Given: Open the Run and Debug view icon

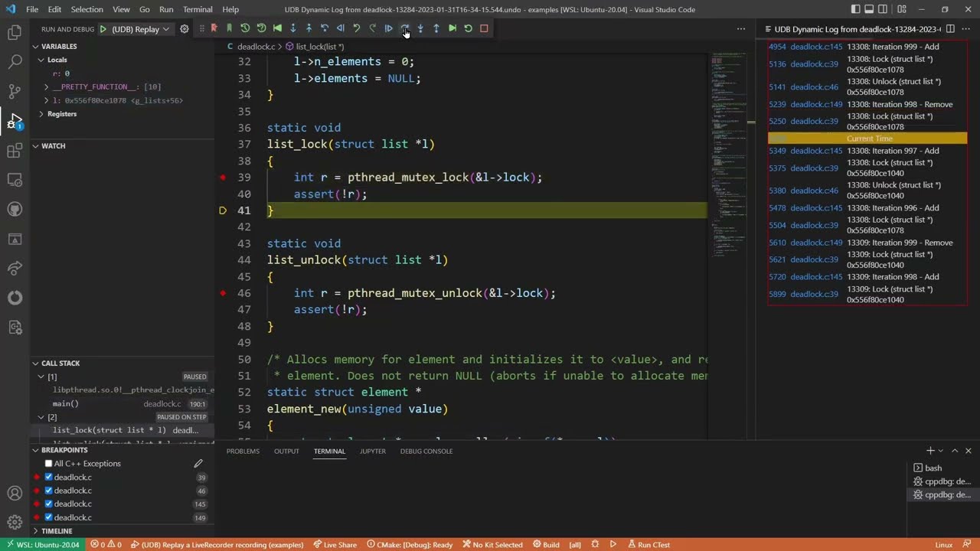Looking at the screenshot, I should click(15, 121).
